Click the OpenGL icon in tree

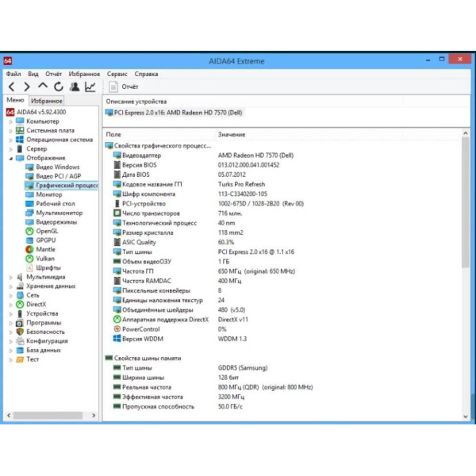point(29,232)
